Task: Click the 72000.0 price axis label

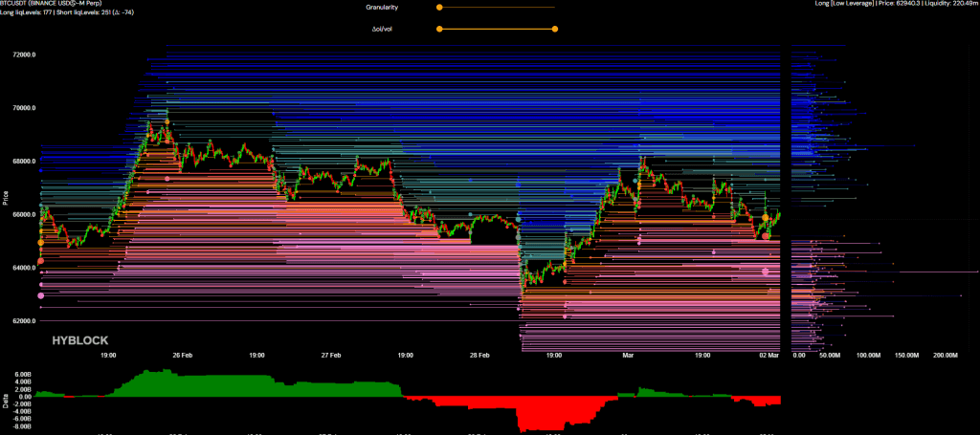Action: 23,54
